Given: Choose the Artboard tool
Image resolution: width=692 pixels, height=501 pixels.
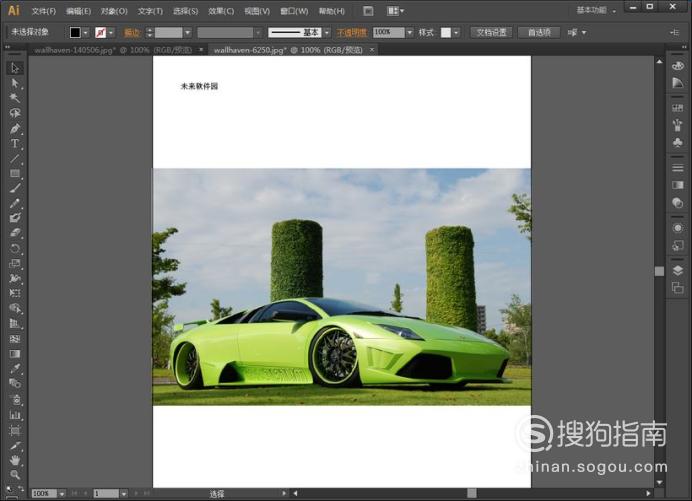Looking at the screenshot, I should (15, 430).
